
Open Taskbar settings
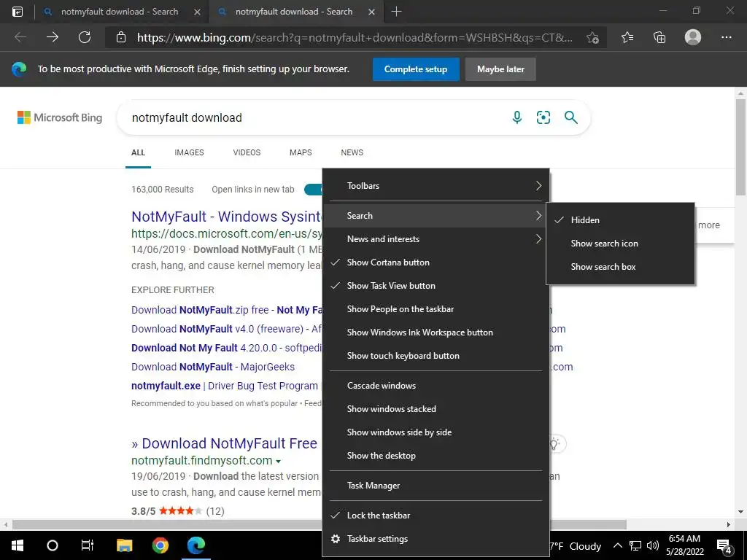coord(436,539)
